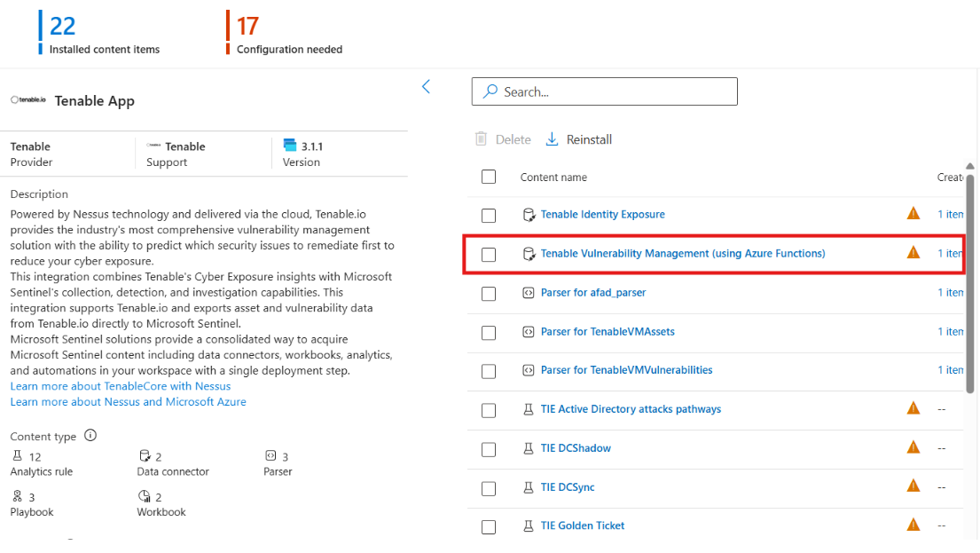The image size is (980, 553).
Task: Open Learn more about TenableCore with Nessus
Action: point(121,386)
